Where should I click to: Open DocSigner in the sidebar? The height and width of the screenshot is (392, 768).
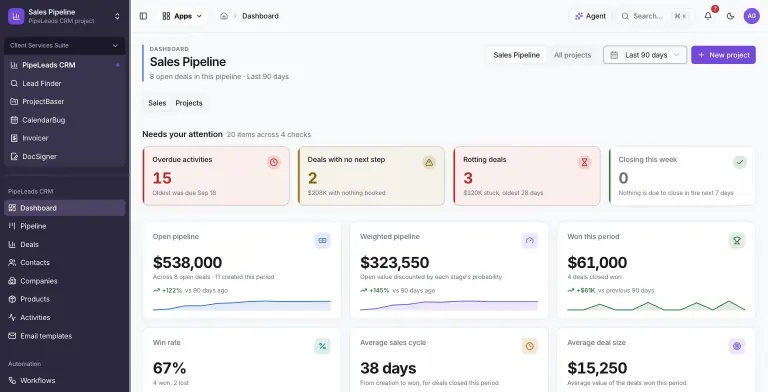coord(65,157)
